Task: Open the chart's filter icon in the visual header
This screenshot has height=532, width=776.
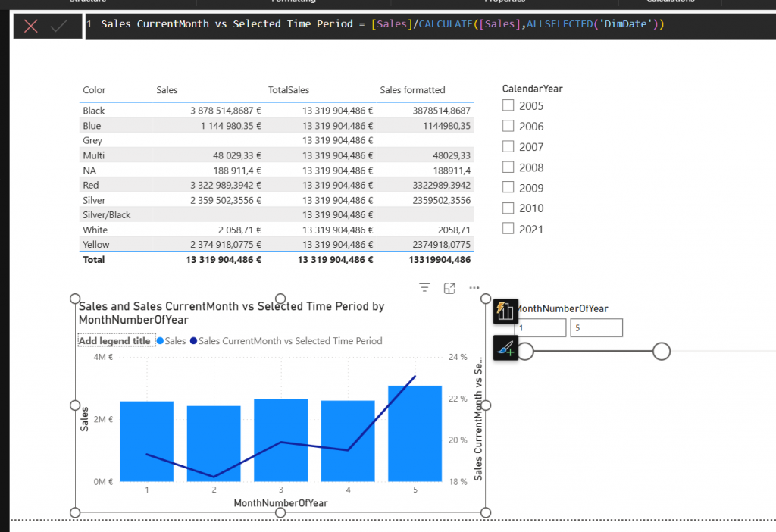Action: [424, 288]
